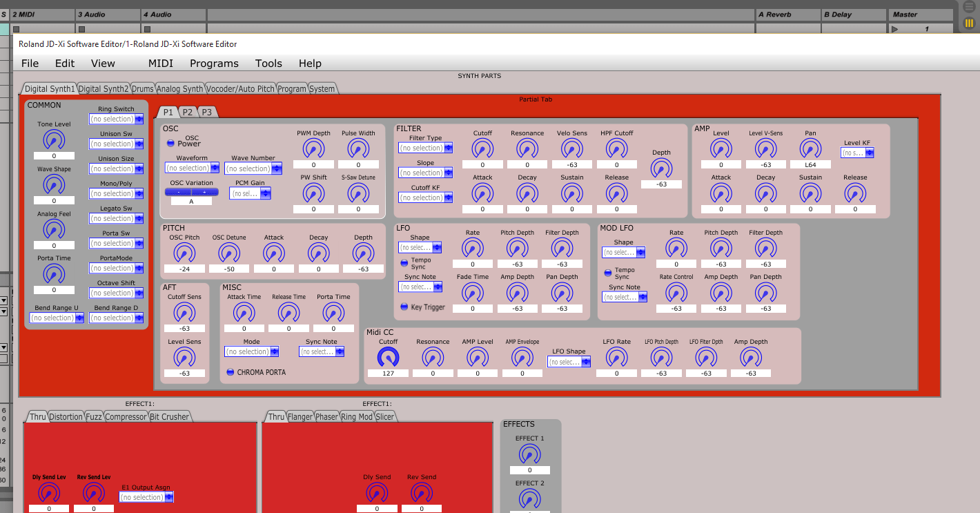Open the Programs menu

pos(214,63)
